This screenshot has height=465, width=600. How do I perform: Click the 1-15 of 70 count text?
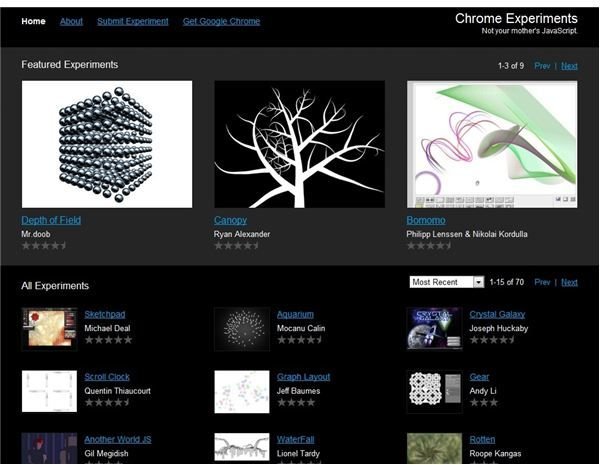(x=507, y=282)
